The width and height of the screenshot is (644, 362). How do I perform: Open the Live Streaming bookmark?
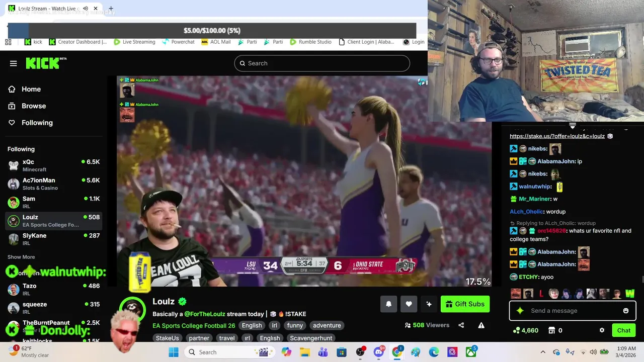134,42
